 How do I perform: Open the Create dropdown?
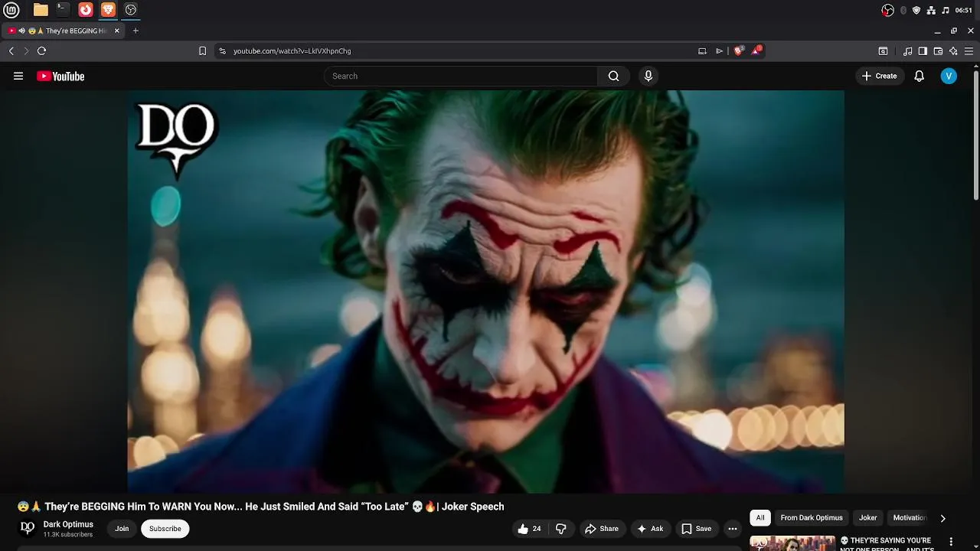880,76
